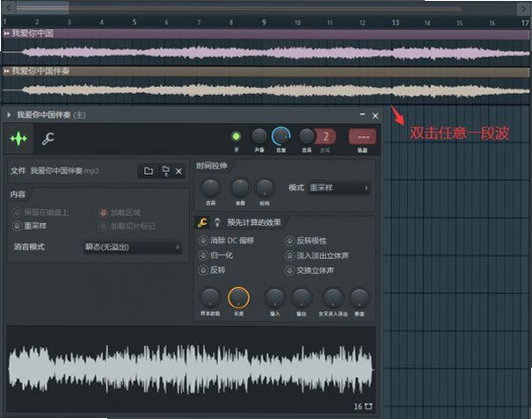Click bar 17 on the timeline ruler
Image resolution: width=532 pixels, height=419 pixels.
pos(525,23)
